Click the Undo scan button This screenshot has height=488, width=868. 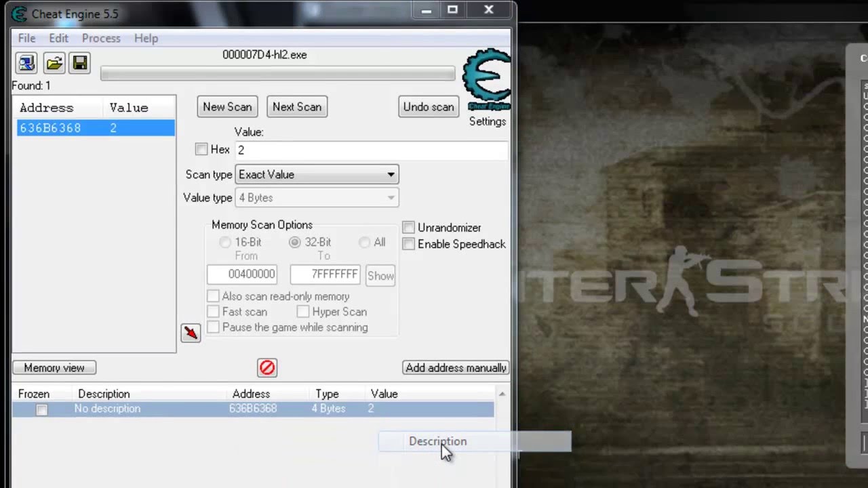429,107
